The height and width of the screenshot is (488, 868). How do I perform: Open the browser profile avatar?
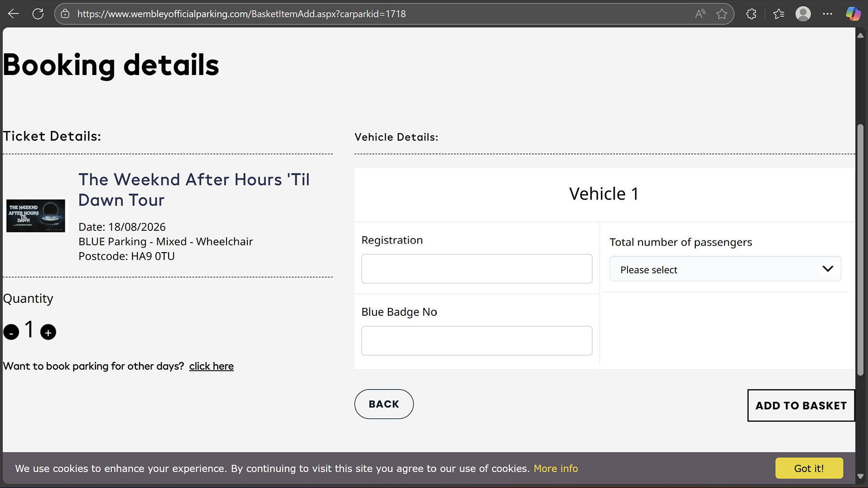[x=803, y=14]
